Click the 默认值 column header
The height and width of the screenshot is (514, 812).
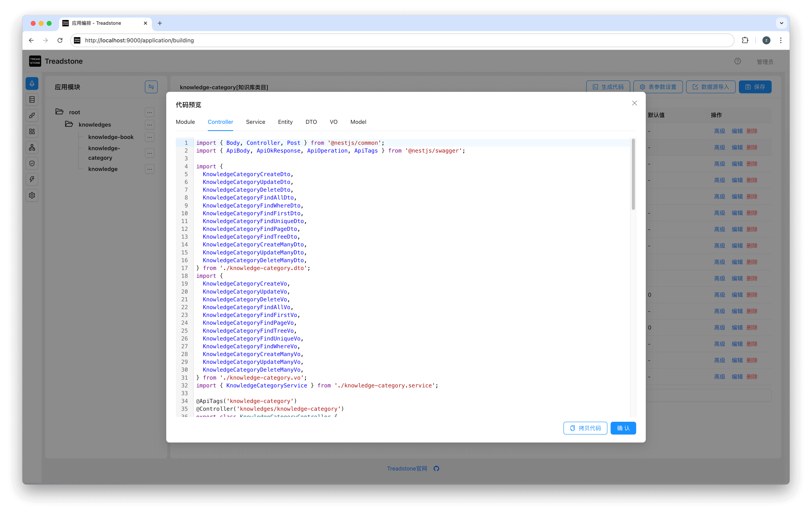tap(656, 115)
